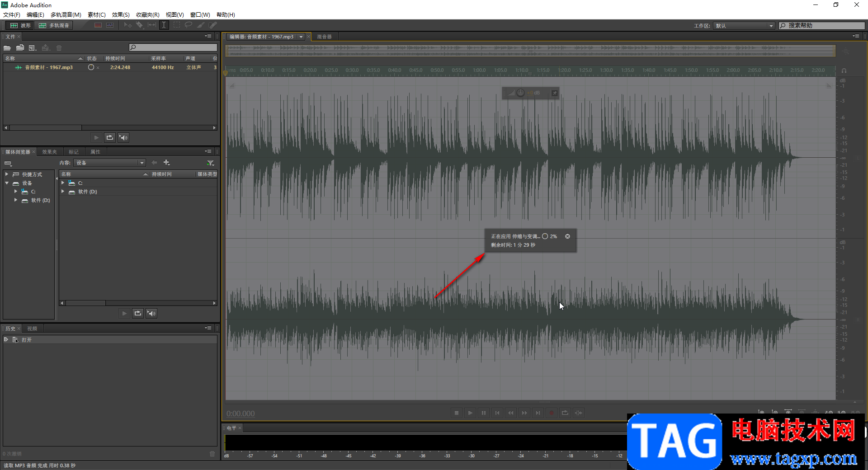Screen dimensions: 868x470
Task: Open 编辑(E) menu
Action: (35, 14)
